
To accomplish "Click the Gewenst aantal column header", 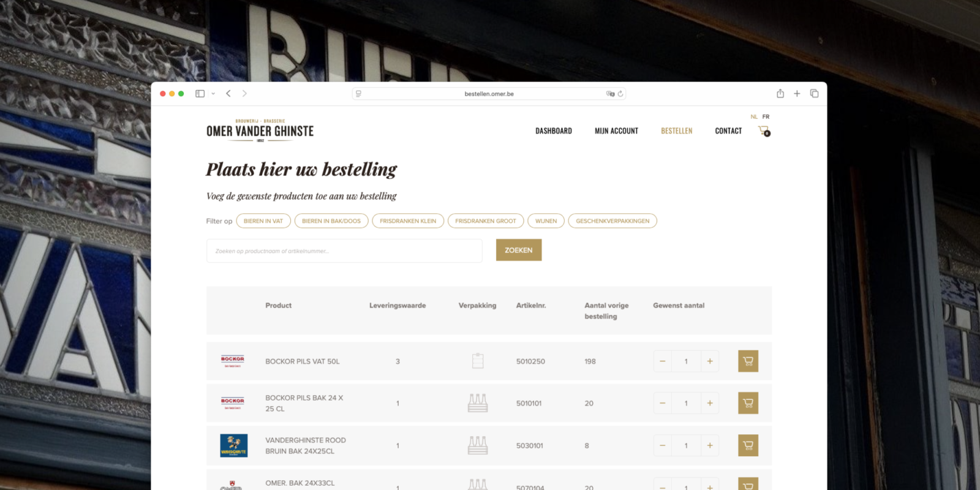I will [679, 306].
